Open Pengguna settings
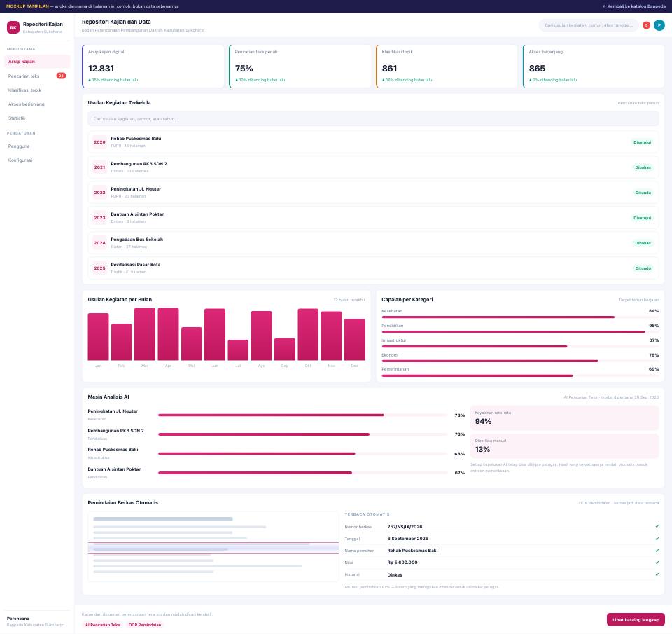 37,146
